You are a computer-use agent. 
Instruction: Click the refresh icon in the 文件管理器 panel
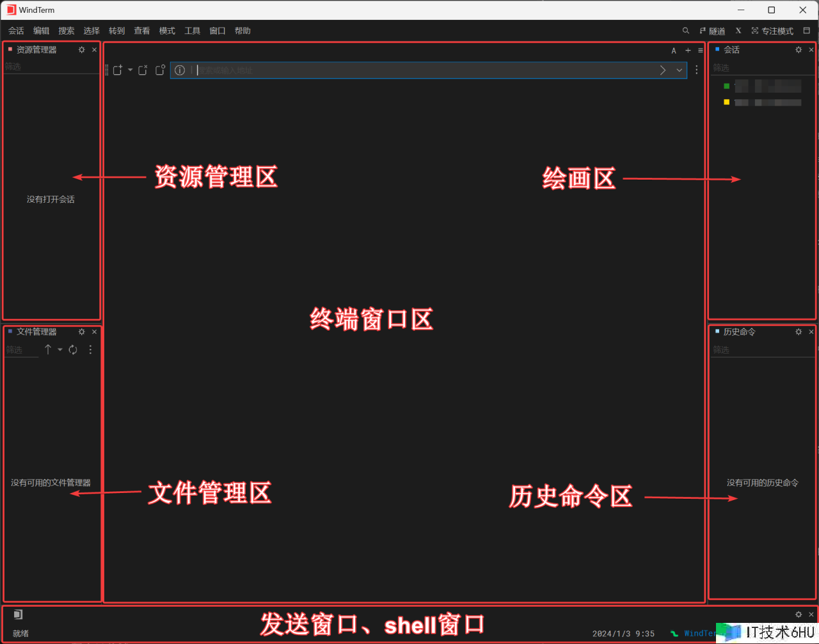point(73,350)
